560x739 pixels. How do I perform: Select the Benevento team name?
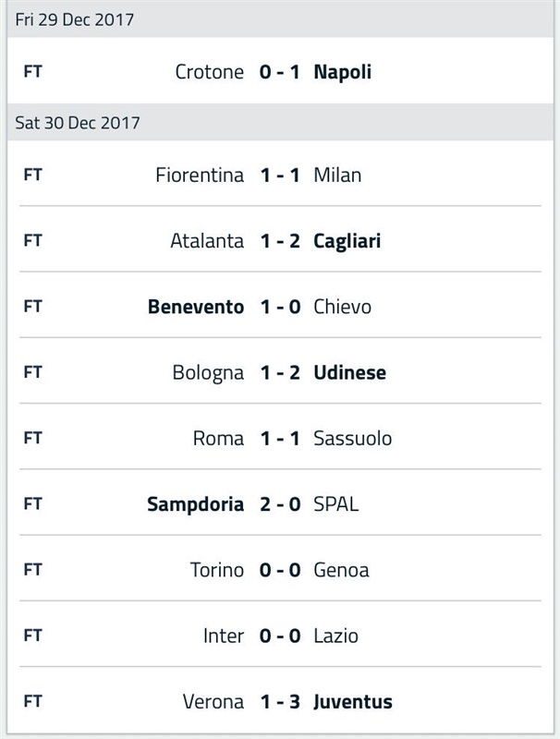coord(196,307)
